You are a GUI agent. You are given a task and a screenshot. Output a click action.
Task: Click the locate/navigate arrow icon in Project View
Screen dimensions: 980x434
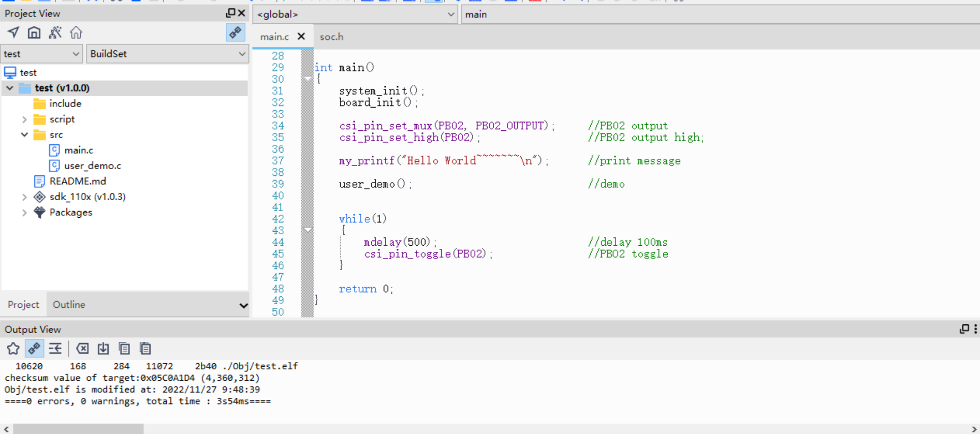[13, 33]
